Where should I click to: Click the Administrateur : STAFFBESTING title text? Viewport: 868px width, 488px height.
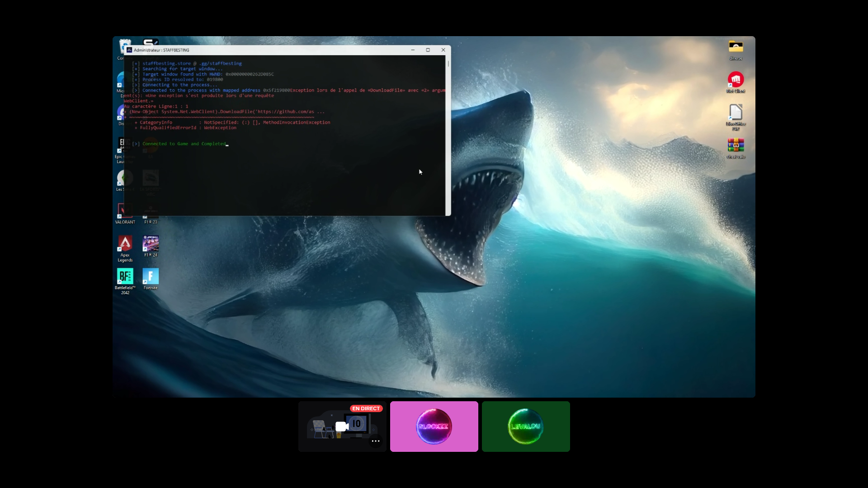(161, 50)
